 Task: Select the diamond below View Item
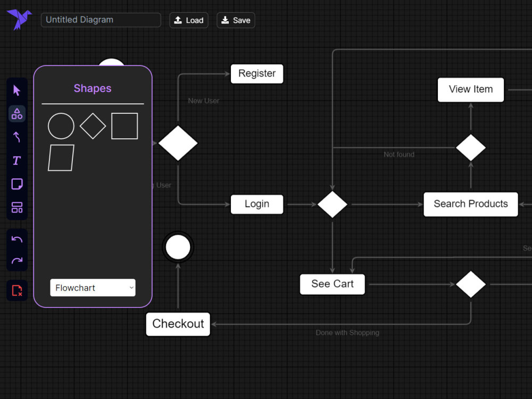click(471, 147)
